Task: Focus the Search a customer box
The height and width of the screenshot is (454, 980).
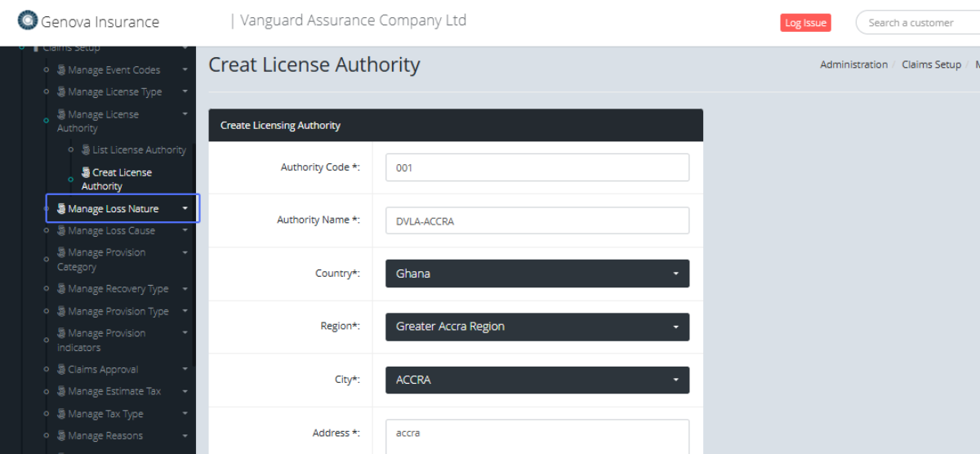Action: [x=919, y=23]
